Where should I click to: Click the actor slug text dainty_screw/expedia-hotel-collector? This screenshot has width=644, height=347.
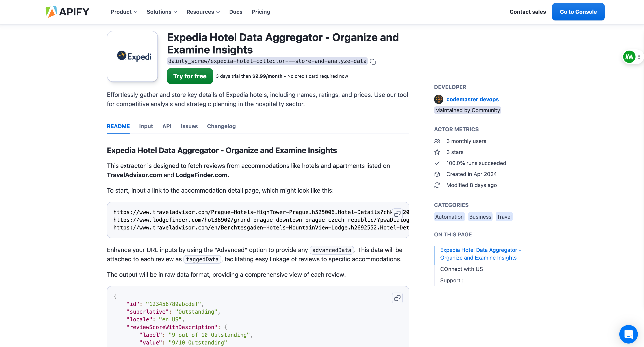click(267, 61)
